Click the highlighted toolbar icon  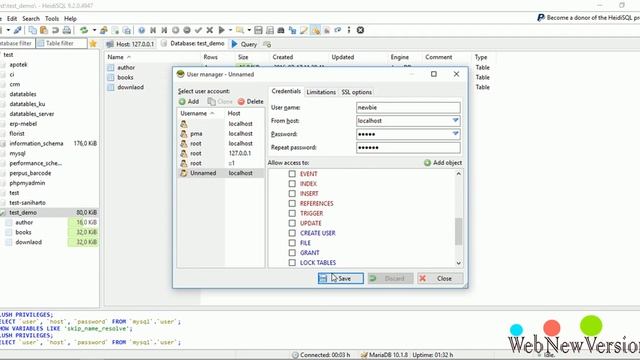point(316,30)
